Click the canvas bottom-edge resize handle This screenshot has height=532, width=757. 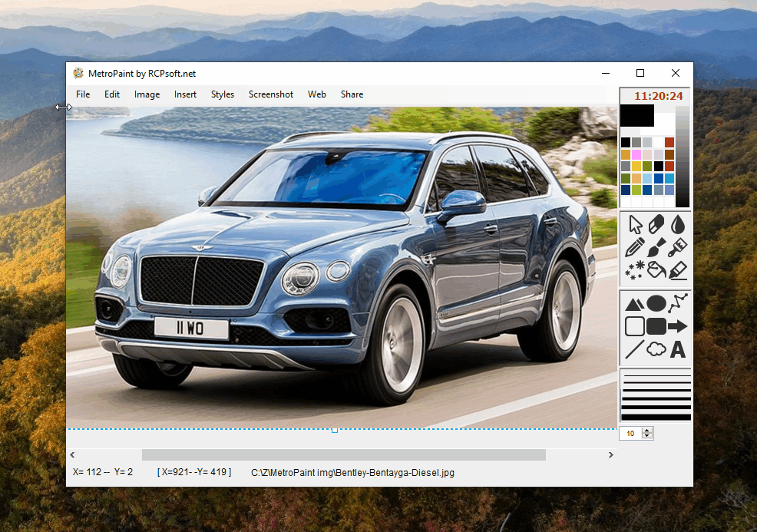click(335, 430)
